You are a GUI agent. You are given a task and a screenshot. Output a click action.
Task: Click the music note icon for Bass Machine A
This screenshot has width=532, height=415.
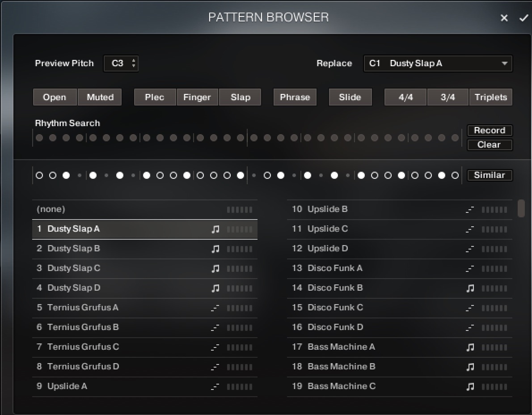point(470,347)
